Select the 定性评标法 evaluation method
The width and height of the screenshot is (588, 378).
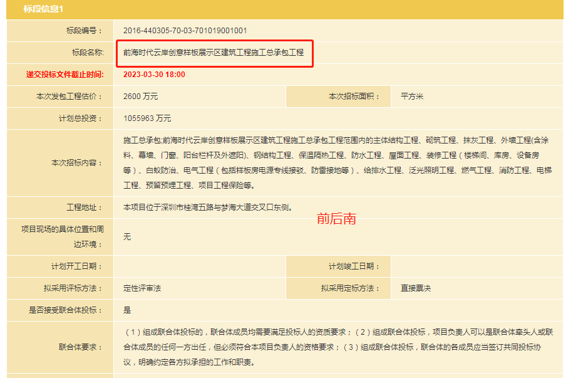142,288
